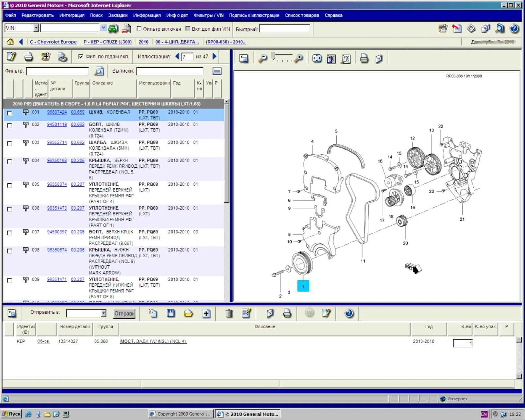This screenshot has width=525, height=420.
Task: Click the filter search icon next to Фильтр
Action: (x=99, y=71)
